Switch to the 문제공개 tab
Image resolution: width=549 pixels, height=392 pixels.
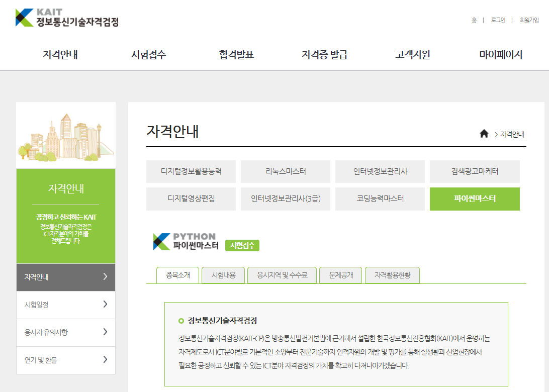(341, 275)
